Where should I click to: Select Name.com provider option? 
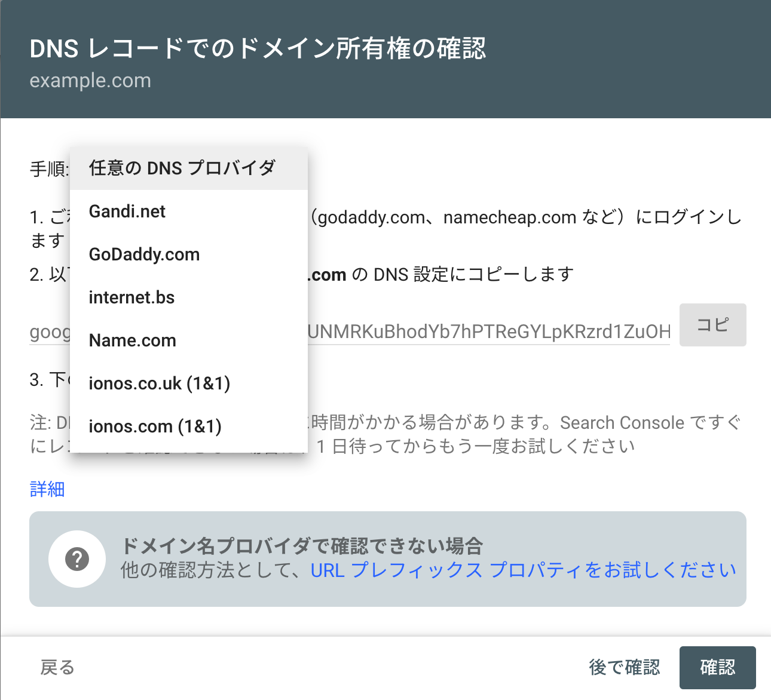(189, 340)
